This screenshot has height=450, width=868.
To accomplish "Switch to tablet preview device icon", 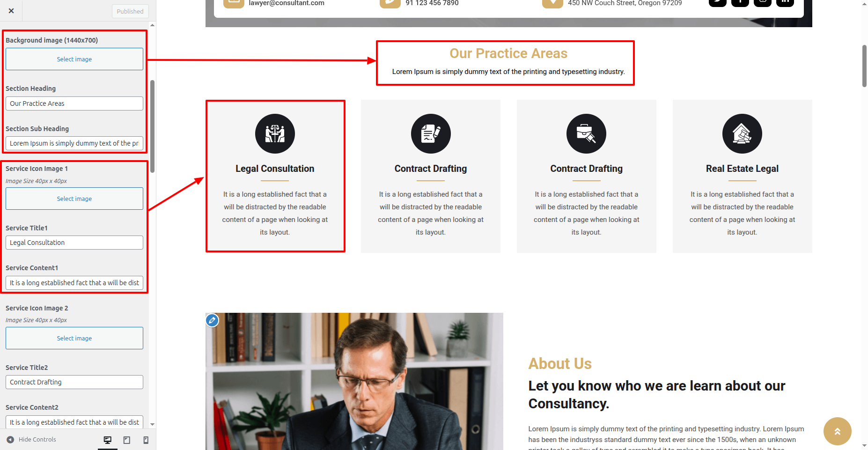I will point(126,440).
